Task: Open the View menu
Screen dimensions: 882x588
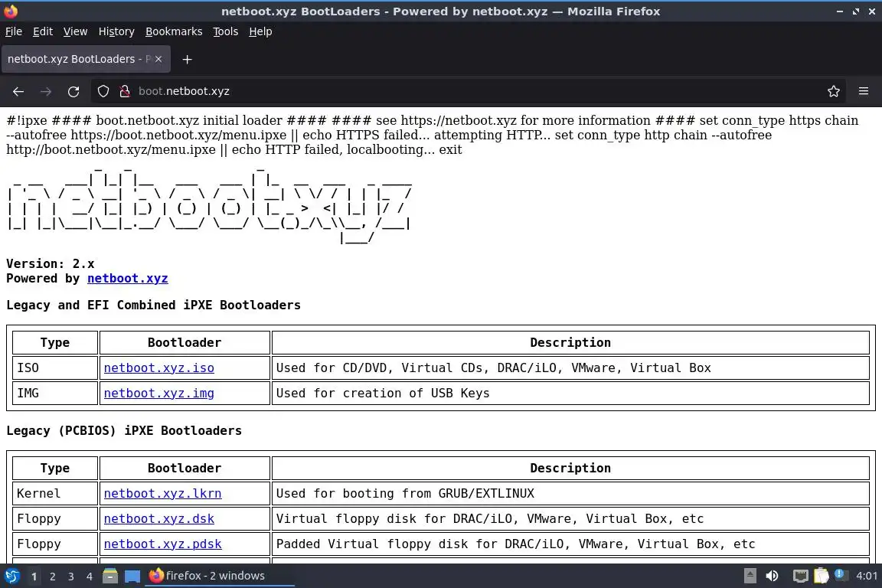Action: click(x=75, y=31)
